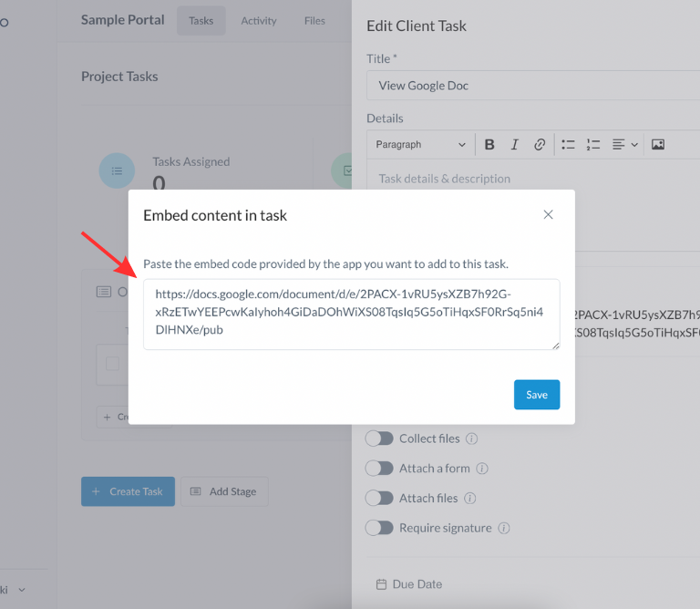
Task: Create a numbered list
Action: tap(593, 144)
